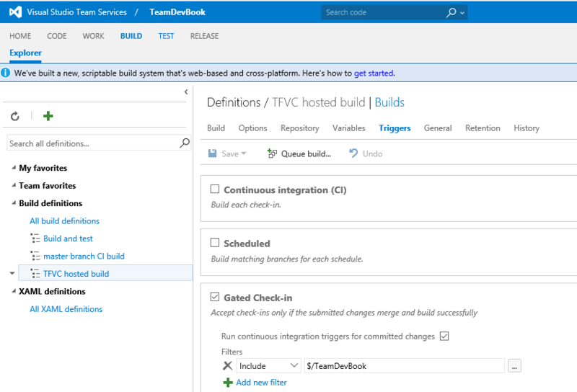The height and width of the screenshot is (392, 577).
Task: Open the Save dropdown arrow
Action: [244, 153]
